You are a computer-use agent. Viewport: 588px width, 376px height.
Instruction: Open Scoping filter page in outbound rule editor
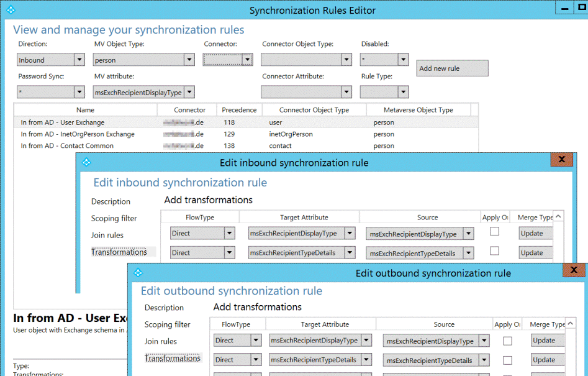click(167, 324)
